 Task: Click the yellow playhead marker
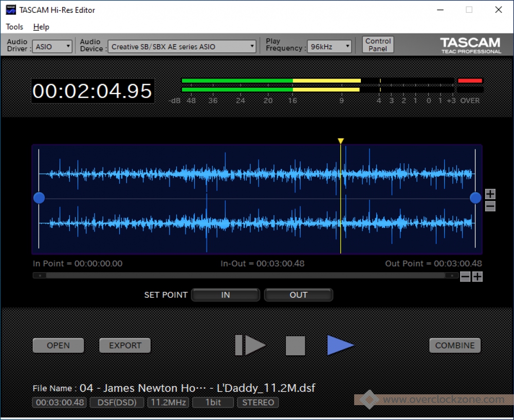coord(341,141)
